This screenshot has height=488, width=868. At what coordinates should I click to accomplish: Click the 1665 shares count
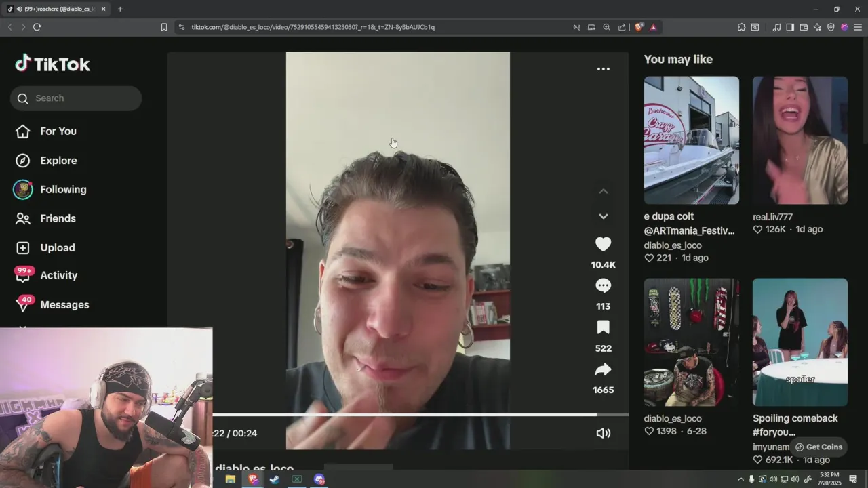tap(603, 390)
